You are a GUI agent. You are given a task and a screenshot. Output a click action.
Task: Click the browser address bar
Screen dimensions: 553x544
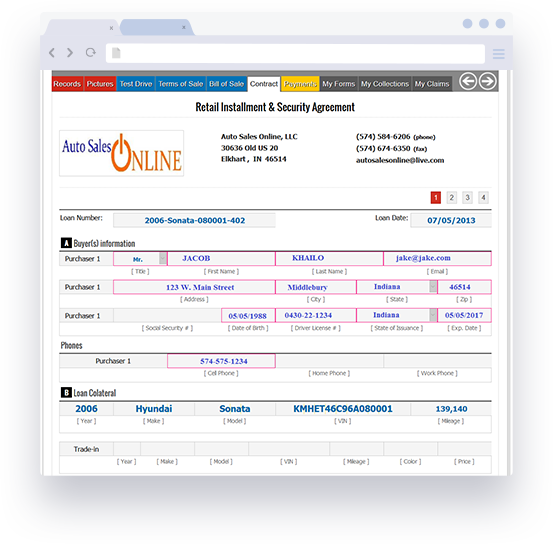click(295, 53)
